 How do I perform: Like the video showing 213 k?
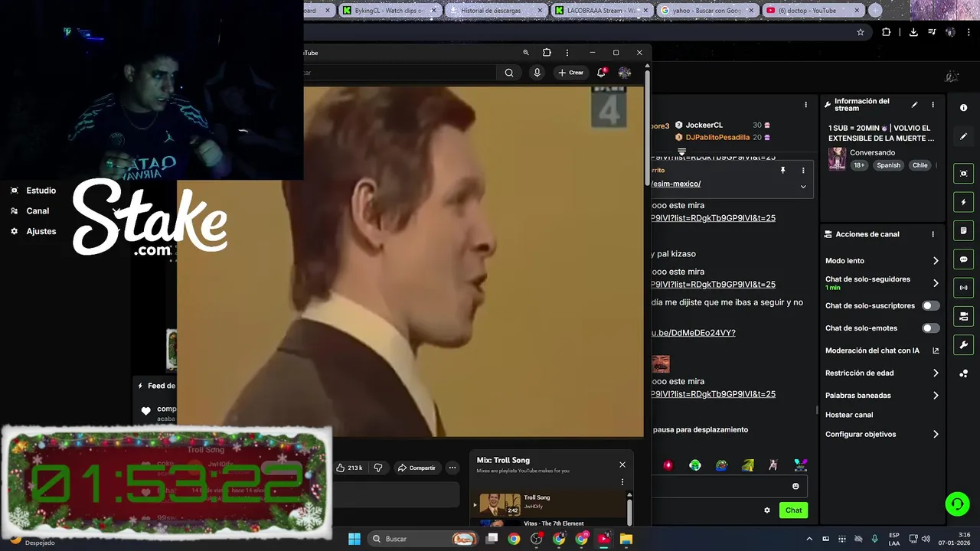350,468
